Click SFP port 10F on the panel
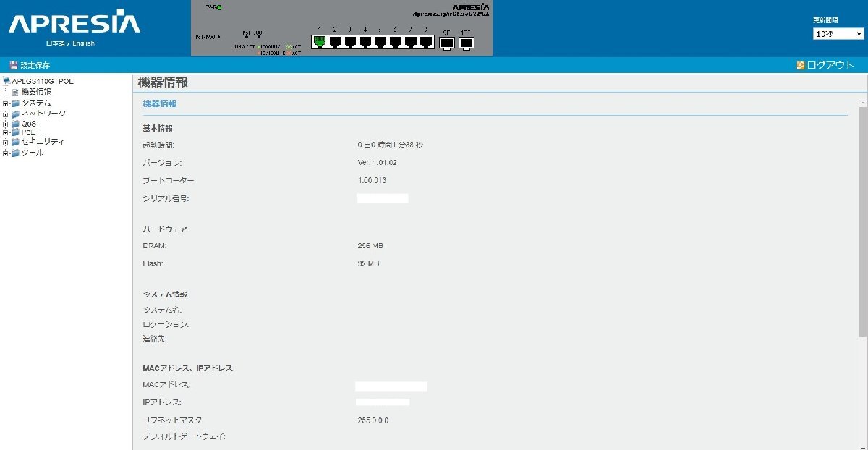Image resolution: width=868 pixels, height=450 pixels. tap(467, 43)
